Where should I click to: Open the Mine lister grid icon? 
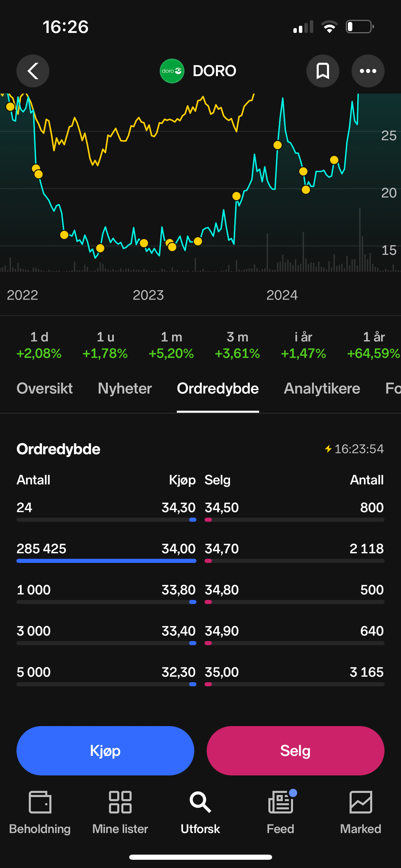[120, 802]
